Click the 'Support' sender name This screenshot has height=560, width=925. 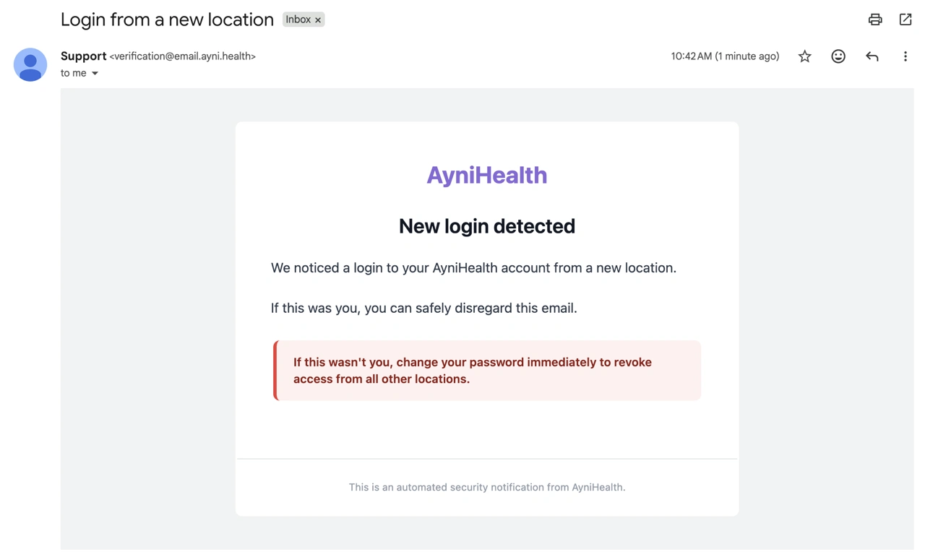point(83,56)
